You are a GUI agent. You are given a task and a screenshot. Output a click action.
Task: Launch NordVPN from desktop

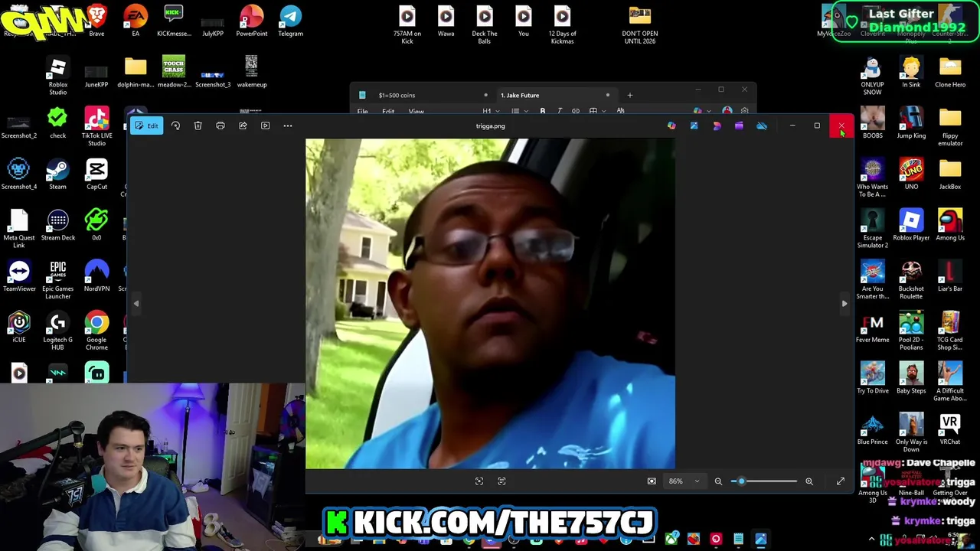click(96, 276)
